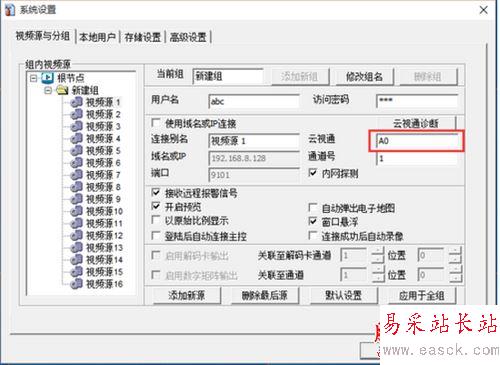This screenshot has height=365, width=500.
Task: Click the 根节点 root node icon
Action: pos(48,78)
